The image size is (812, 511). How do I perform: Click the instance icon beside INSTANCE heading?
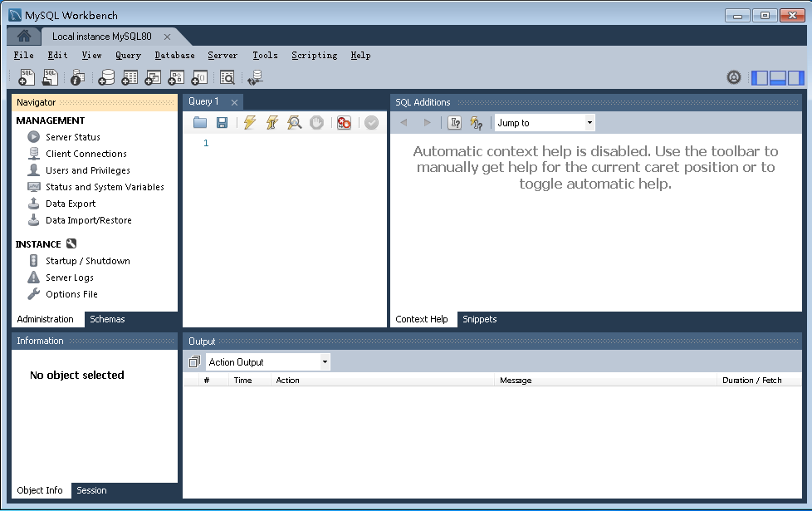tap(71, 243)
